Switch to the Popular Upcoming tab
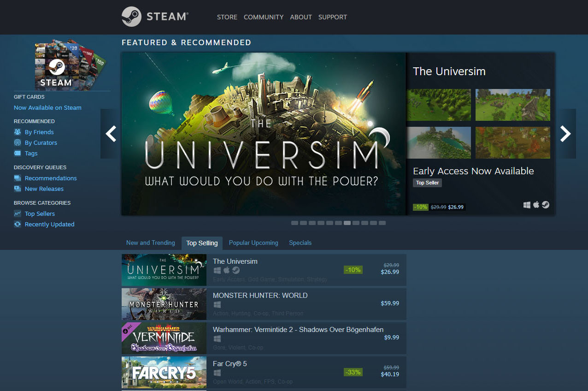Screen dimensions: 588x391 coord(253,243)
